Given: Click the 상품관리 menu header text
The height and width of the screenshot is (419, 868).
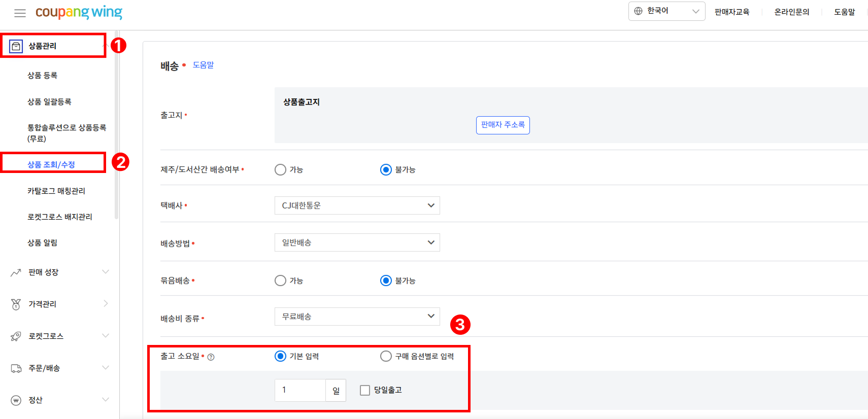Looking at the screenshot, I should (43, 46).
